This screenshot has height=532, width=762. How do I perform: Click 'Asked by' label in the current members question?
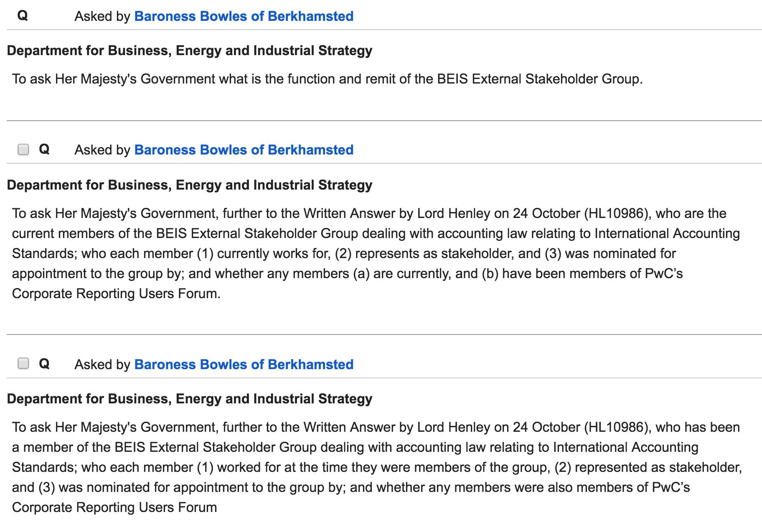pos(102,150)
